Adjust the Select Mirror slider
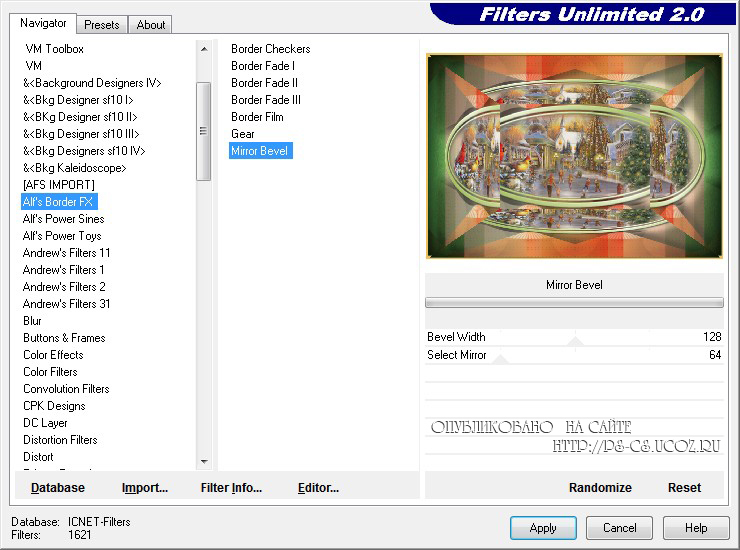 coord(500,359)
